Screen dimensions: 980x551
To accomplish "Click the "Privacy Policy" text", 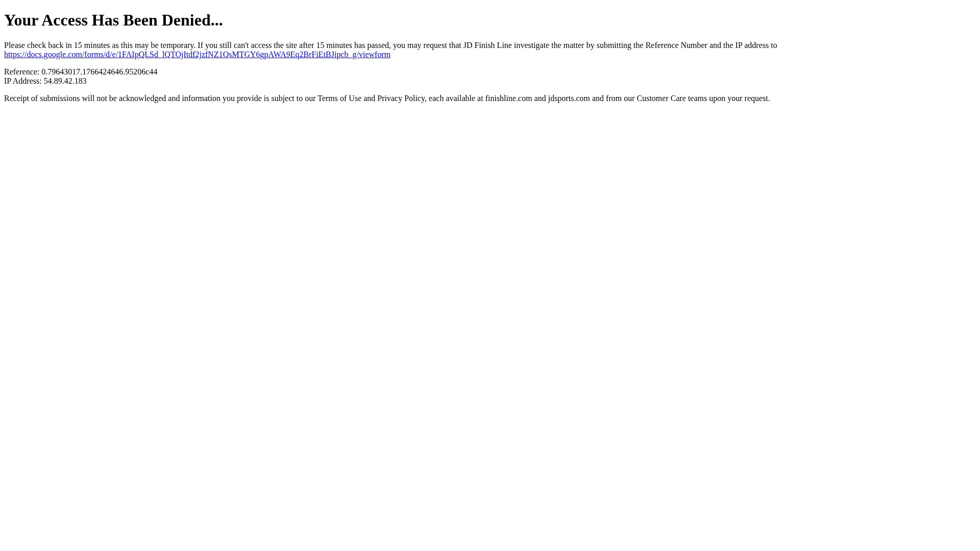I will (401, 98).
